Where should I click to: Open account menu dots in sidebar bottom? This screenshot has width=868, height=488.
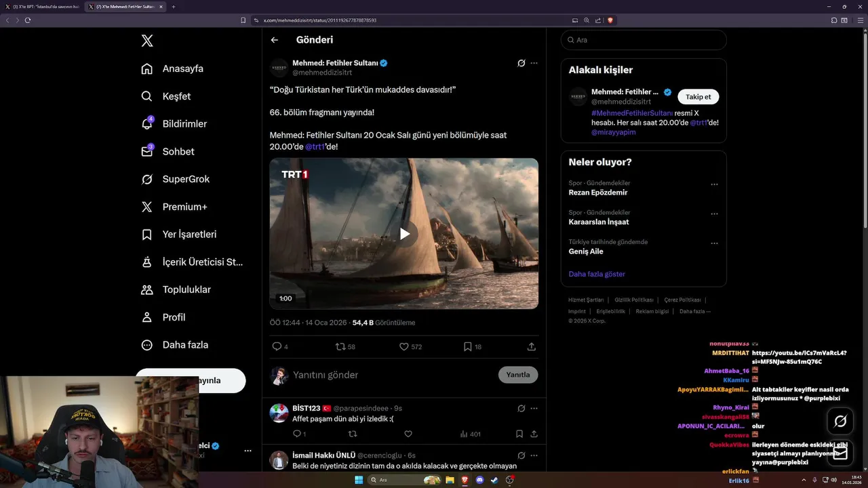pos(248,451)
